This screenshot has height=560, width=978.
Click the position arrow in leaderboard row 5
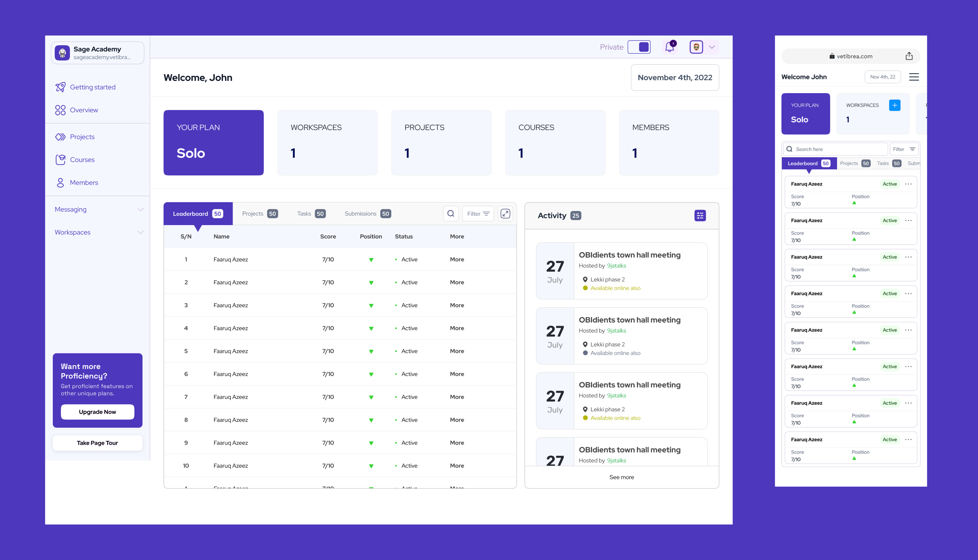tap(371, 351)
